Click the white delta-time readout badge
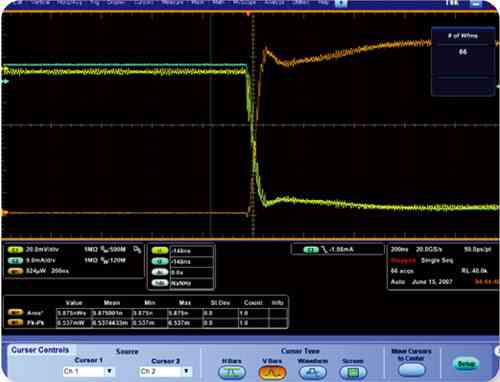Screen dimensions: 500x382 pos(160,272)
